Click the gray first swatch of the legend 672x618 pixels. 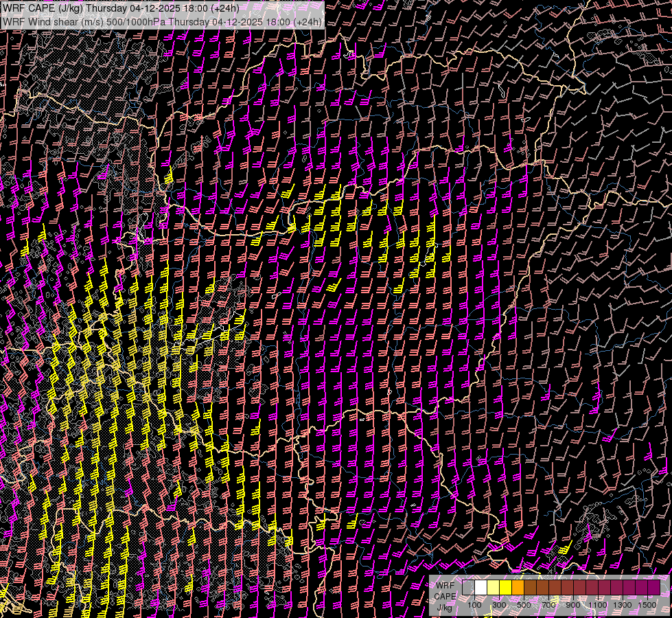click(468, 588)
